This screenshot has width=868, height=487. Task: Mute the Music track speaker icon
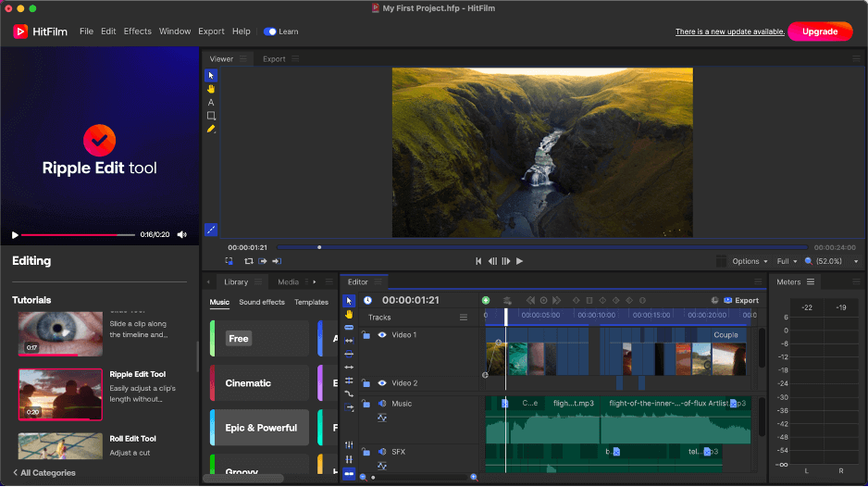tap(381, 404)
